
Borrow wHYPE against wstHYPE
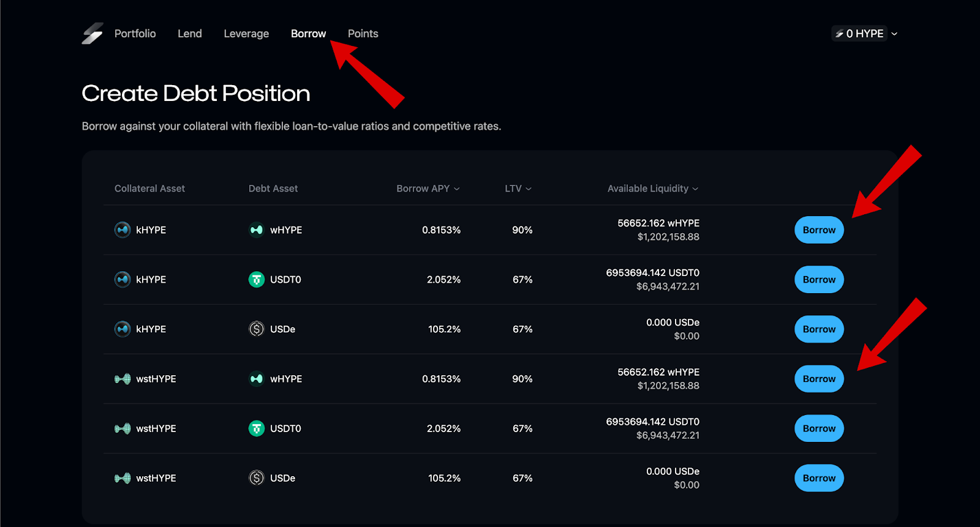[819, 379]
